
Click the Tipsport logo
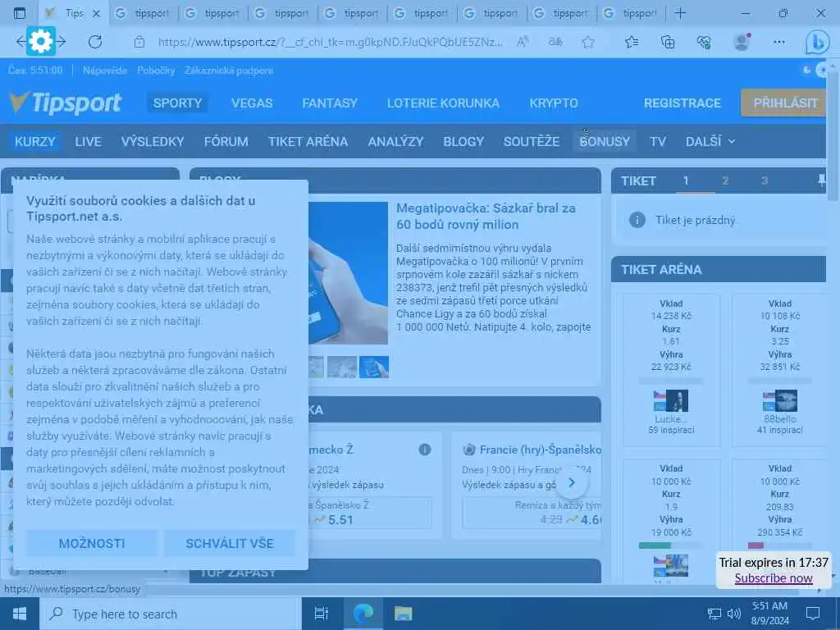point(66,103)
